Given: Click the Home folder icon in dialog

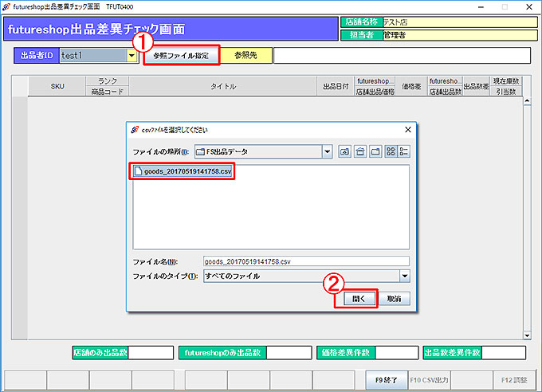Looking at the screenshot, I should click(360, 151).
